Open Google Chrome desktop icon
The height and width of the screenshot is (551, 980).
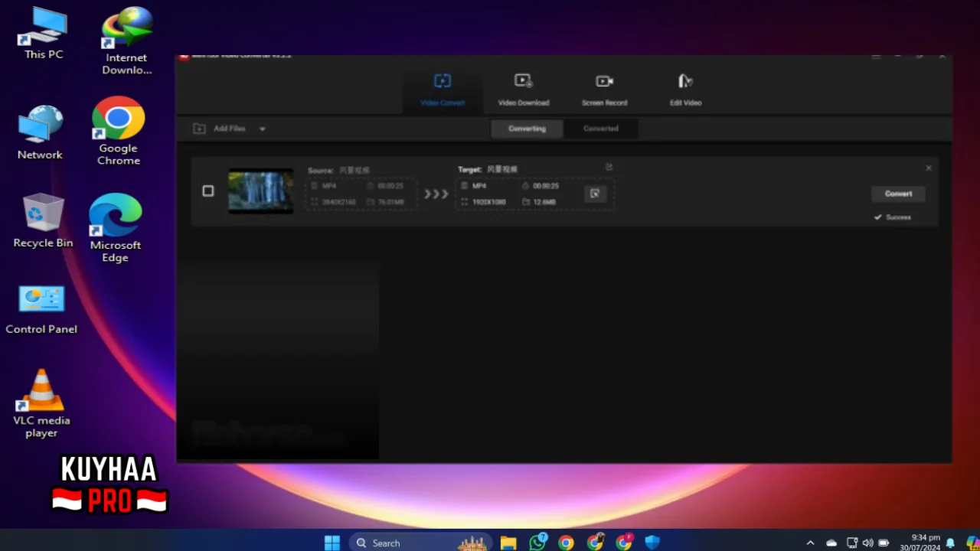118,131
